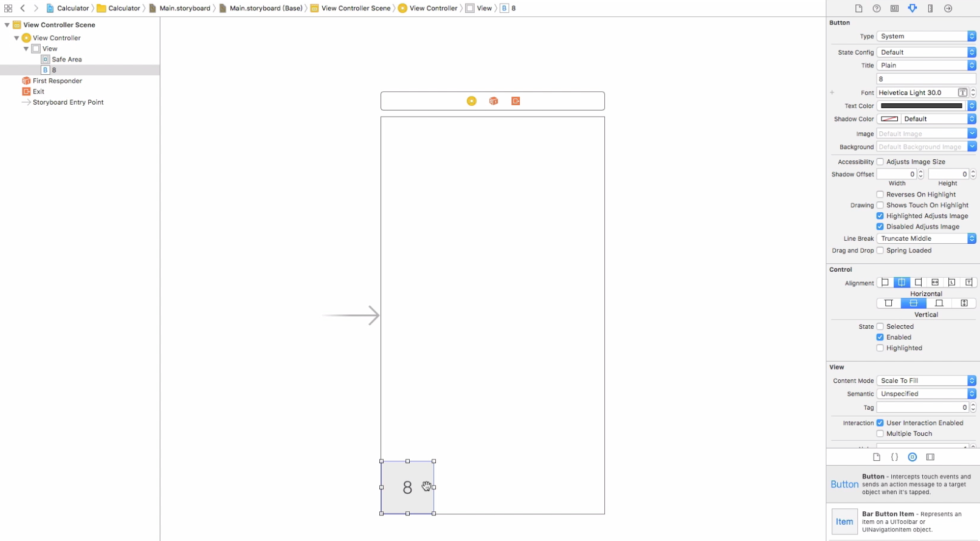Open the font picker T icon
Viewport: 980px width, 541px height.
pyautogui.click(x=962, y=93)
